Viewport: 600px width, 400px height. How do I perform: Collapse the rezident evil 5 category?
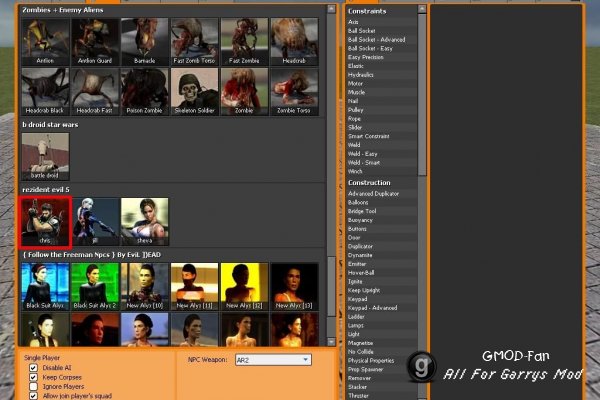pos(46,190)
